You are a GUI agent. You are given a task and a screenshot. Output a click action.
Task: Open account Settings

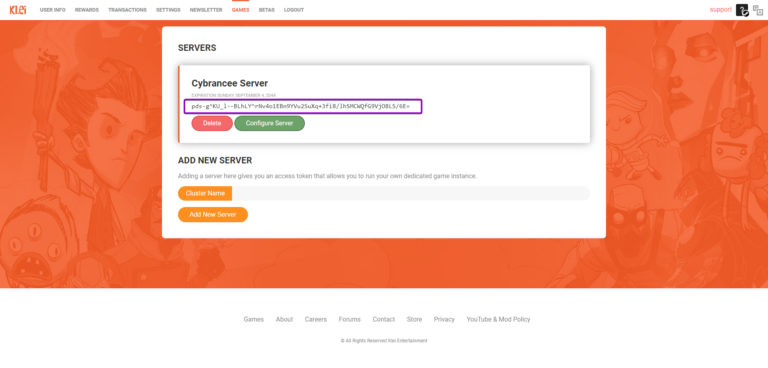pos(168,10)
